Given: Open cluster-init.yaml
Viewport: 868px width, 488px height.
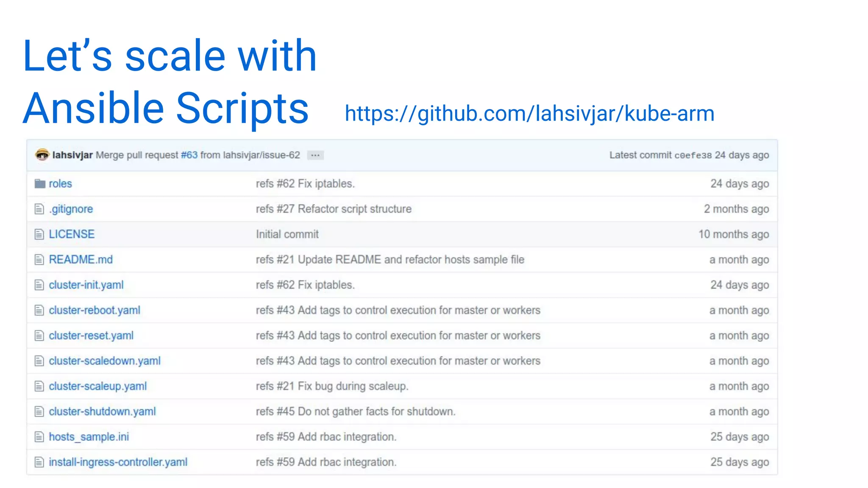Looking at the screenshot, I should click(86, 285).
